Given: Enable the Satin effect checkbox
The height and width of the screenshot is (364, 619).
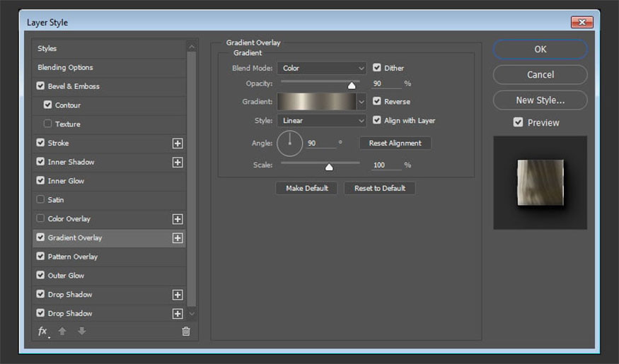Looking at the screenshot, I should click(x=41, y=200).
